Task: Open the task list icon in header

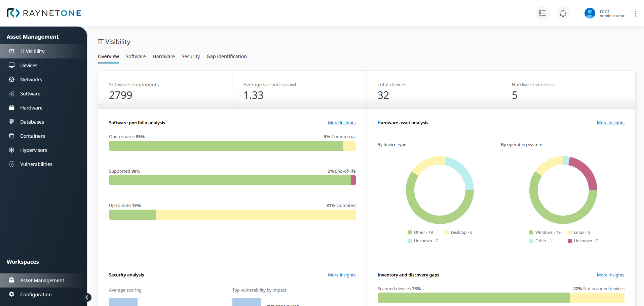Action: click(542, 13)
